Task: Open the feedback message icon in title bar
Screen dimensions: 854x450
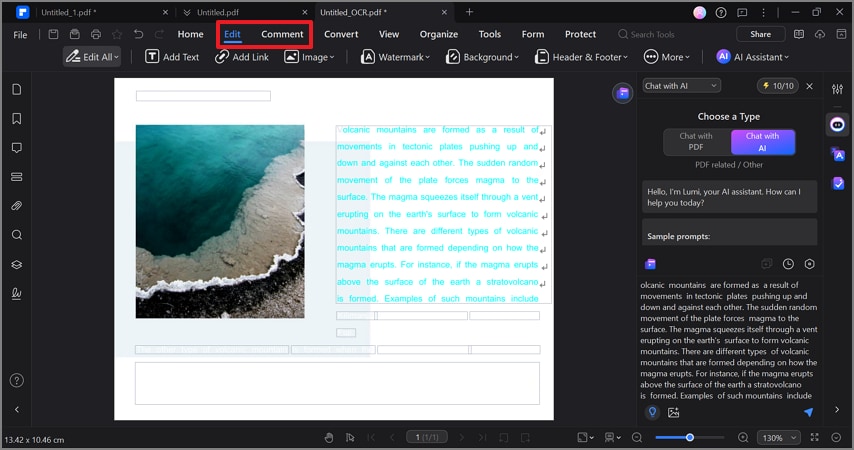Action: tap(742, 13)
